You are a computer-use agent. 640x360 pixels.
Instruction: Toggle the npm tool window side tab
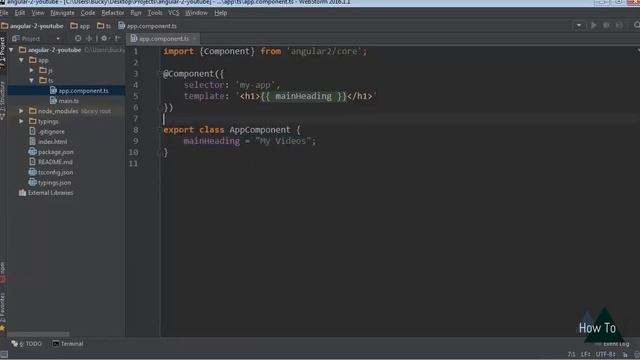click(x=2, y=272)
